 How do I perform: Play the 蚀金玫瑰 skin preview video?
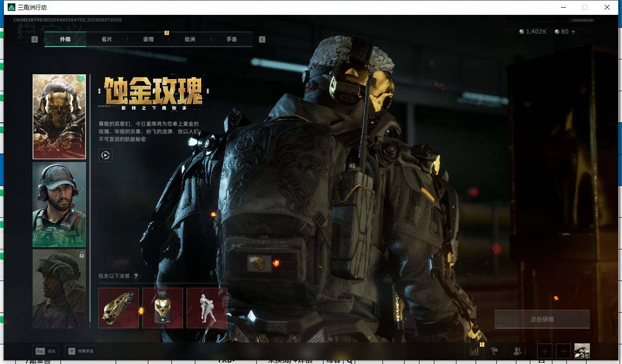click(x=106, y=155)
